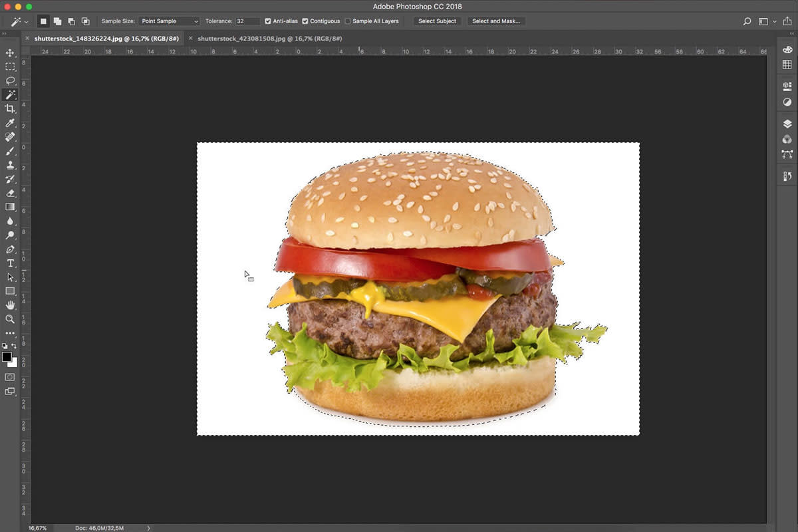
Task: Disable the Anti-alias checkbox
Action: click(268, 21)
